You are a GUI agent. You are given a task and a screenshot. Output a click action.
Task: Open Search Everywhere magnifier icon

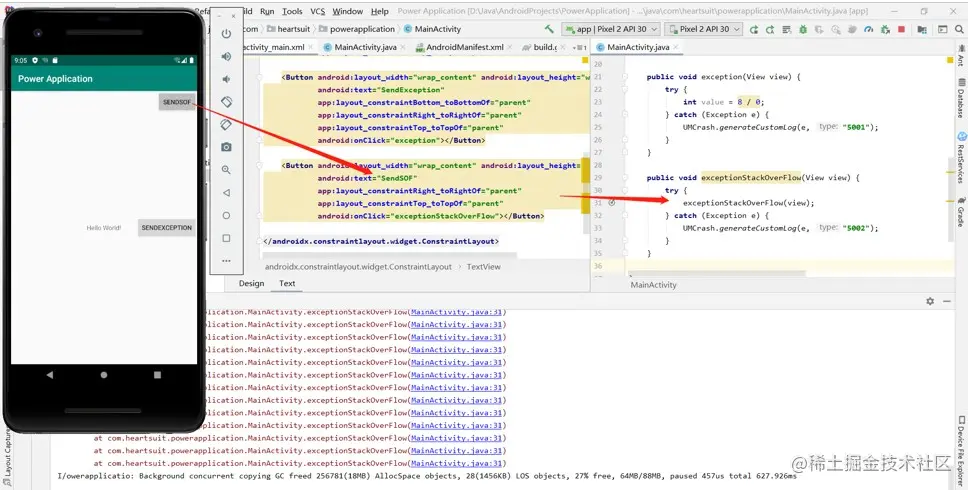(959, 29)
